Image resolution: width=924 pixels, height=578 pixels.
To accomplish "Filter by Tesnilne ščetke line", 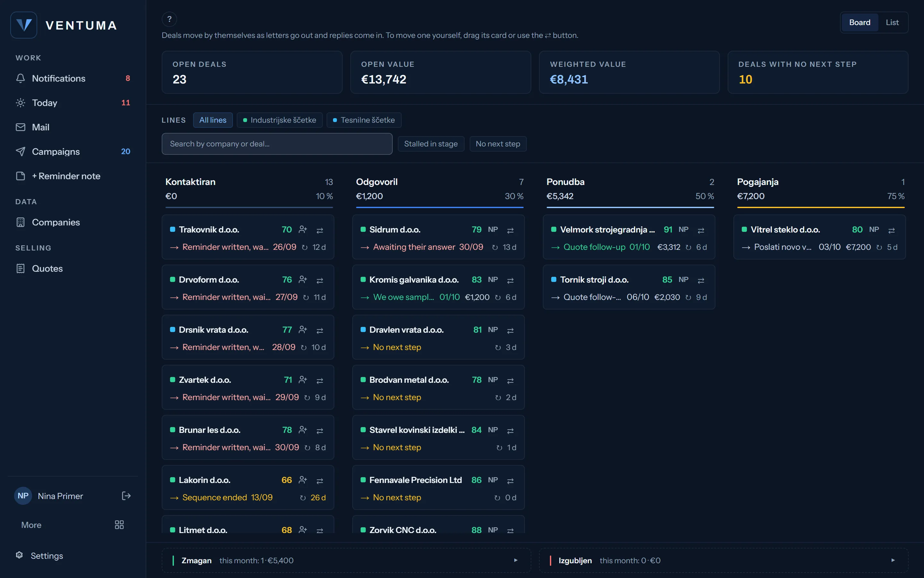I will pyautogui.click(x=364, y=120).
